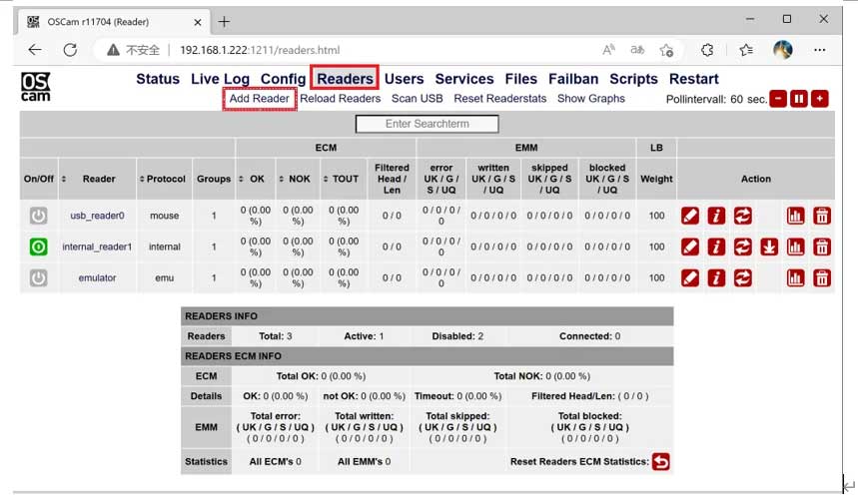Screen dimensions: 858x504
Task: Delete the internal_reader1 reader
Action: point(822,248)
